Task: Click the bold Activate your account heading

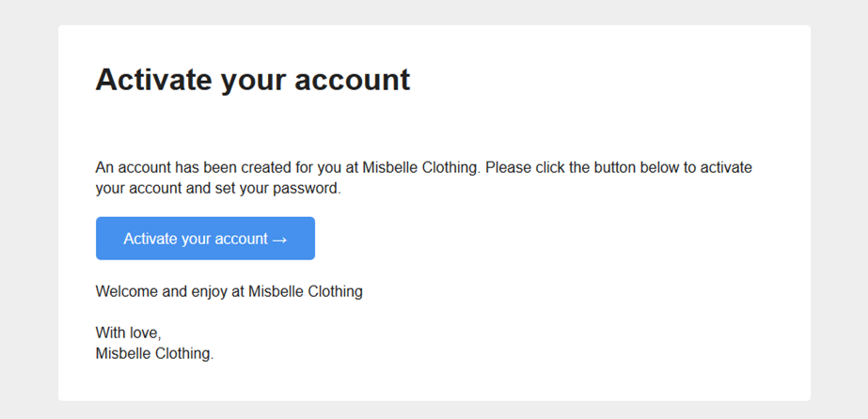Action: (253, 80)
